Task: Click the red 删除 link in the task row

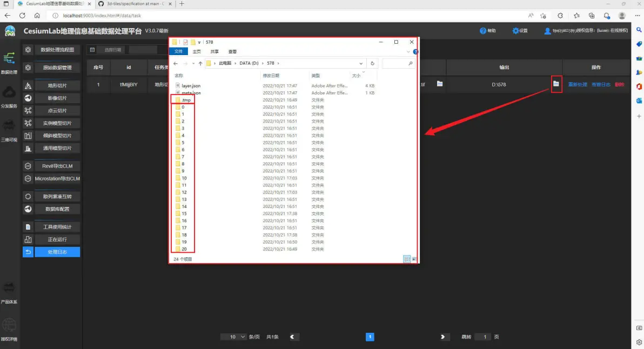Action: [x=620, y=85]
